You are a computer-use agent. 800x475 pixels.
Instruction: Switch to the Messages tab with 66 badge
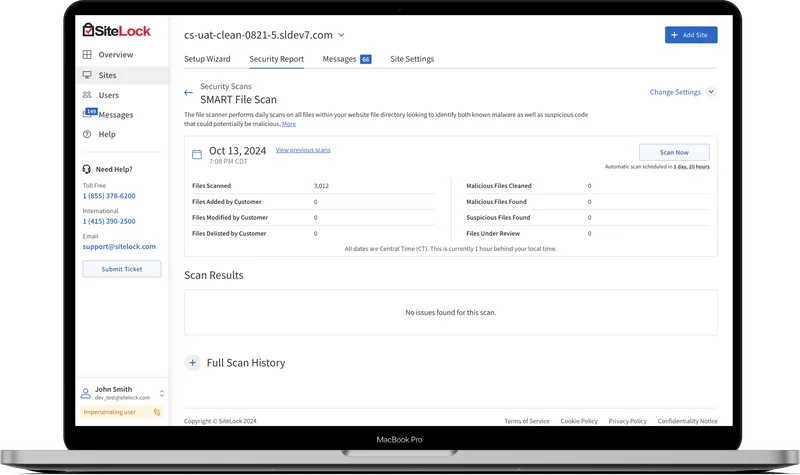click(347, 59)
